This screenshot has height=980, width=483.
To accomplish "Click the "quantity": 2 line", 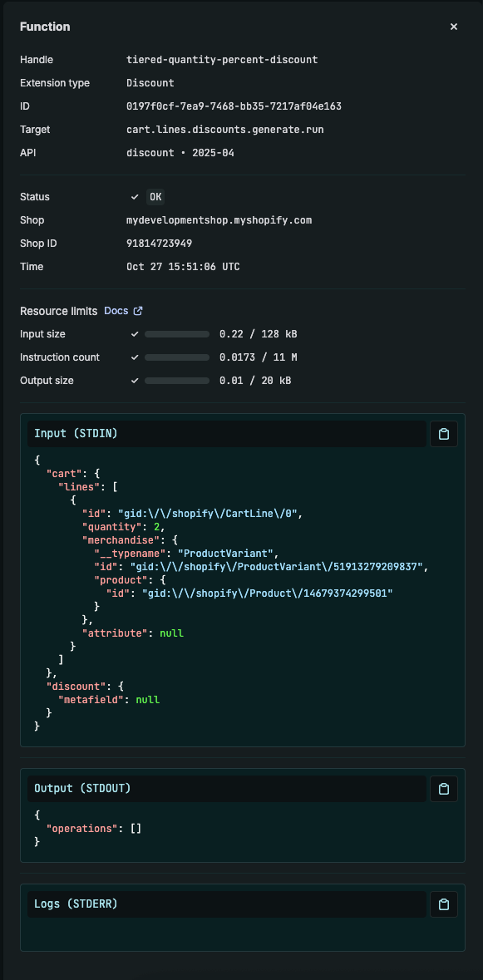I will (x=124, y=527).
